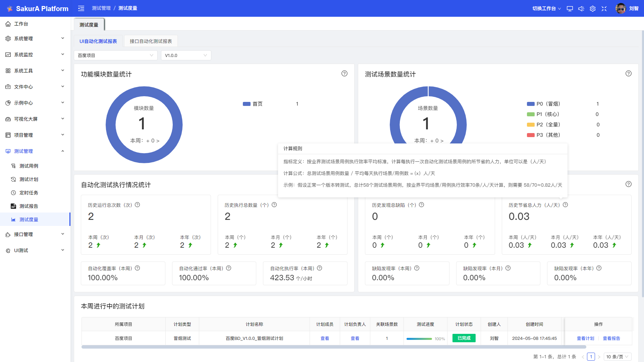Expand UI测试 menu

pos(35,250)
